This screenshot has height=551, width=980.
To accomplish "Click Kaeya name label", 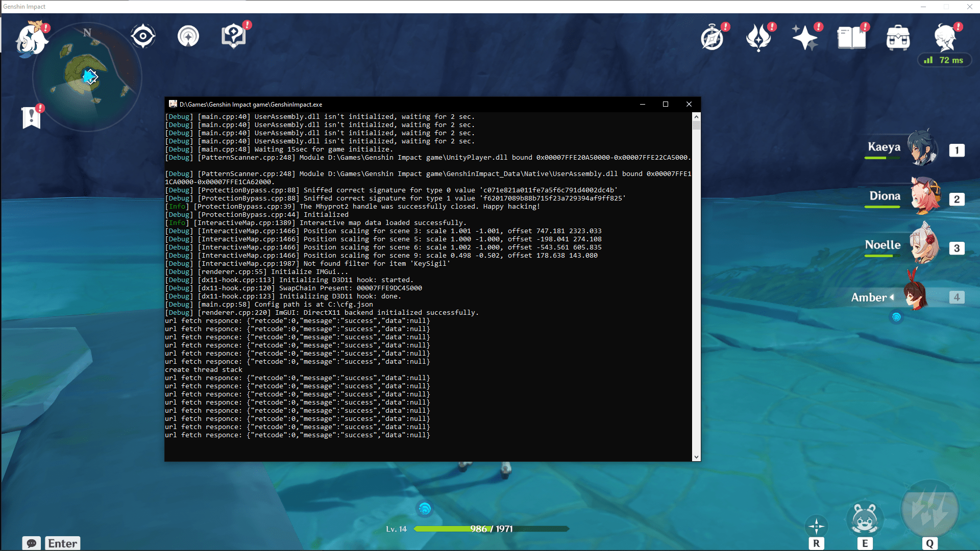I will pos(884,147).
